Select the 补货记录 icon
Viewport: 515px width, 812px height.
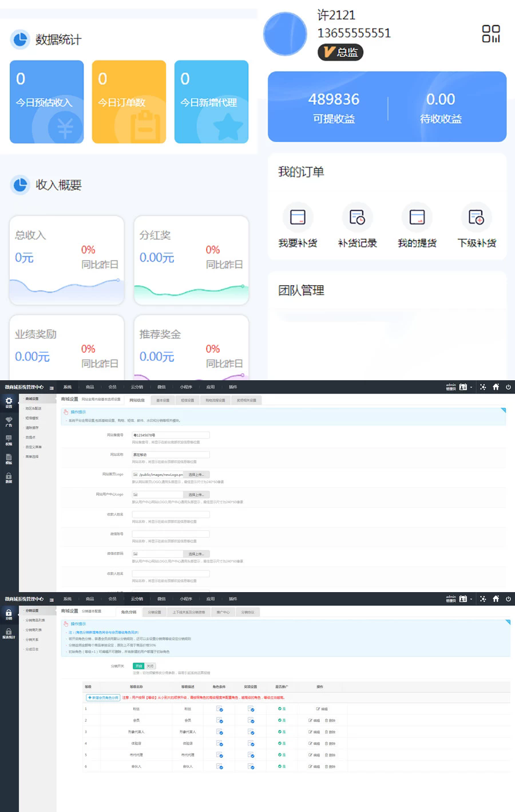[357, 218]
